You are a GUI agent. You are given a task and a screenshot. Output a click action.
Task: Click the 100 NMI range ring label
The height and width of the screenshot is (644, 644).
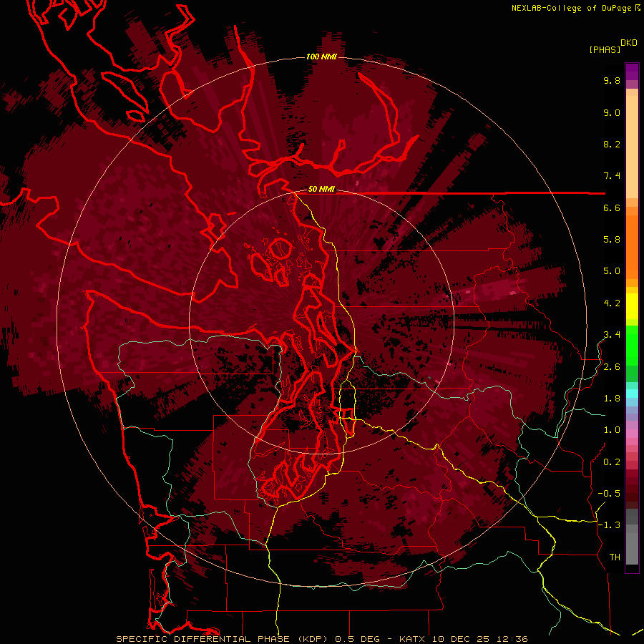[321, 57]
